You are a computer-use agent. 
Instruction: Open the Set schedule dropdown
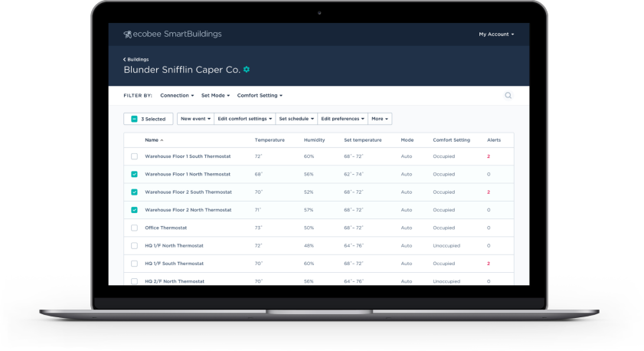point(296,119)
